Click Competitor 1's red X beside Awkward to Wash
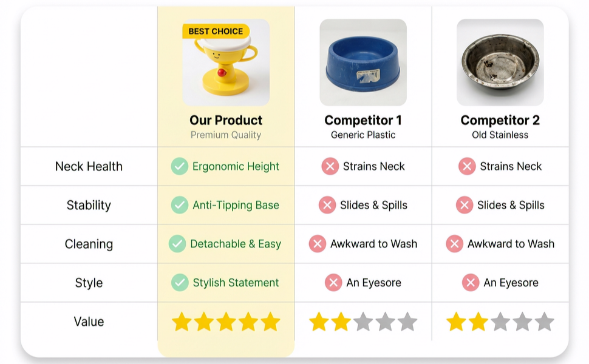Screen dimensions: 589x364 pyautogui.click(x=317, y=244)
